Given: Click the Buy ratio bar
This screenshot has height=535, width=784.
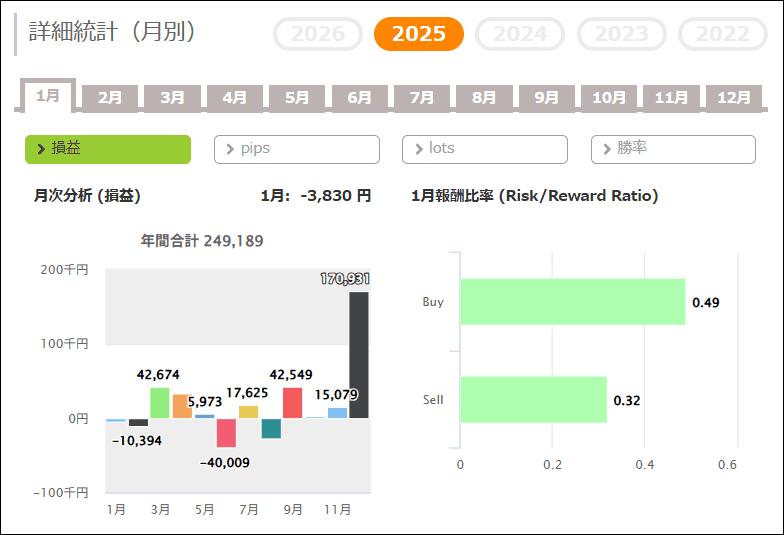Looking at the screenshot, I should click(x=572, y=302).
